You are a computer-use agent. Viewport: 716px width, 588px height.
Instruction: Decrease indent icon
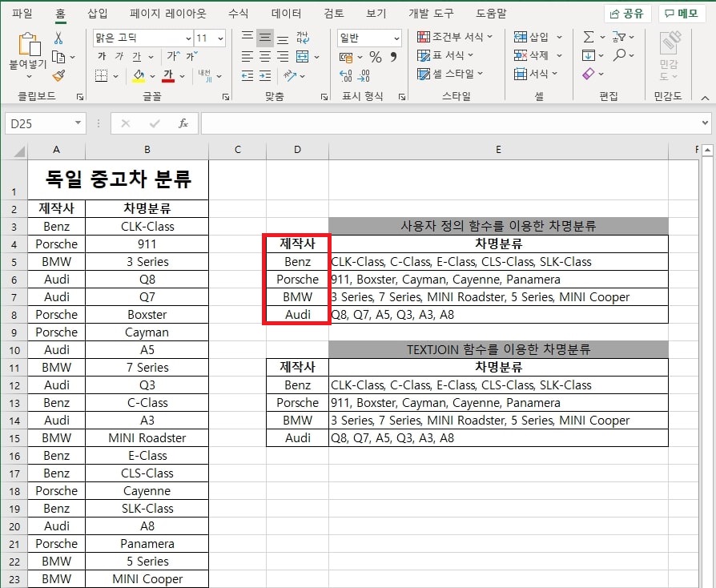(247, 76)
